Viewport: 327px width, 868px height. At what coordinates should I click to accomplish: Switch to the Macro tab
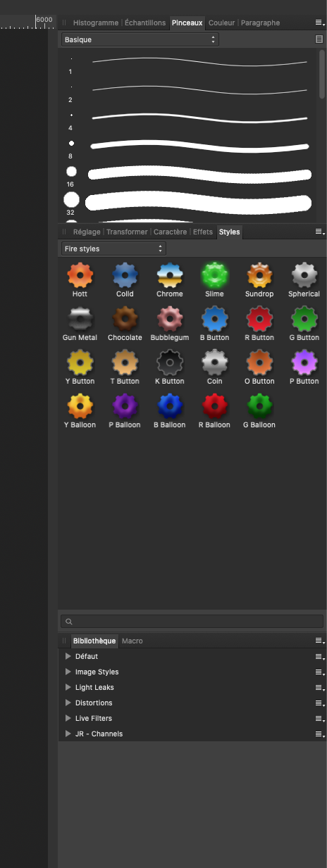132,641
